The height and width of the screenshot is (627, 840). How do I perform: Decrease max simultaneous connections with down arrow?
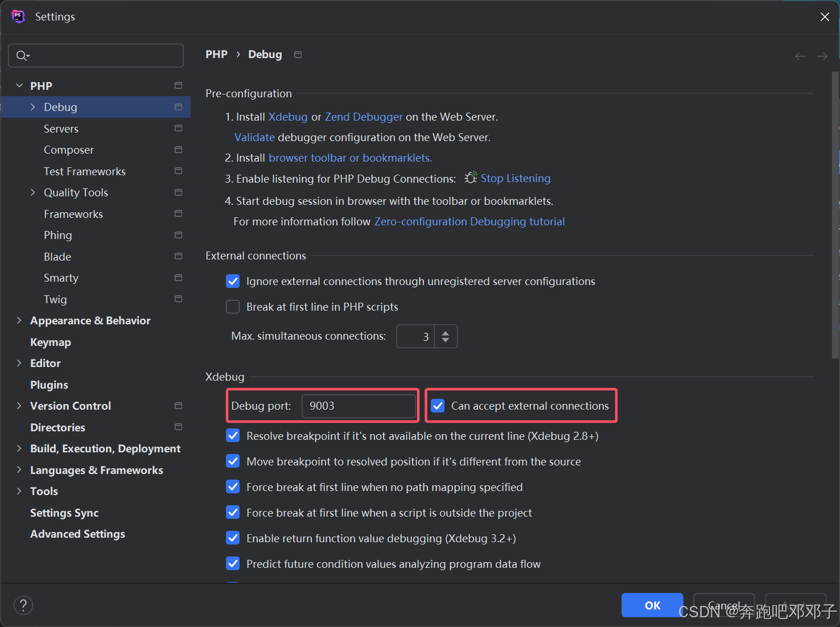coord(446,340)
